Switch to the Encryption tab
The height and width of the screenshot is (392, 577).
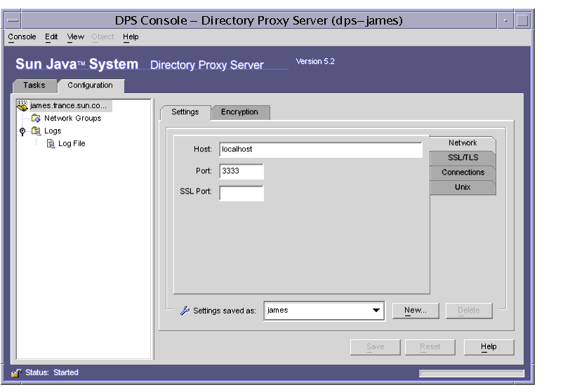(240, 112)
